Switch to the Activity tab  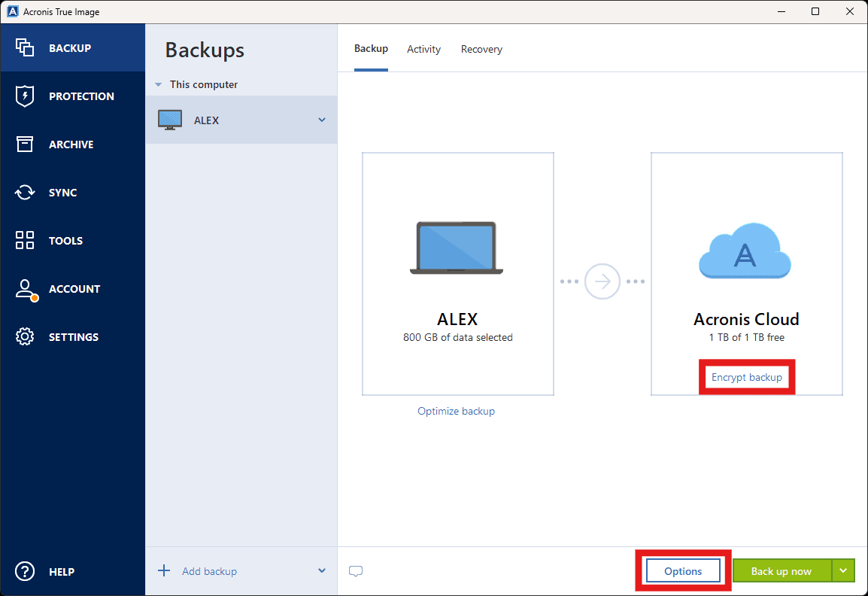pos(423,50)
